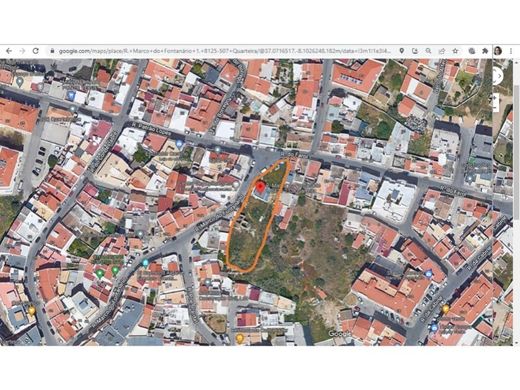The height and width of the screenshot is (390, 520).
Task: Click the blue dentist tooth marker
Action: point(71,96)
